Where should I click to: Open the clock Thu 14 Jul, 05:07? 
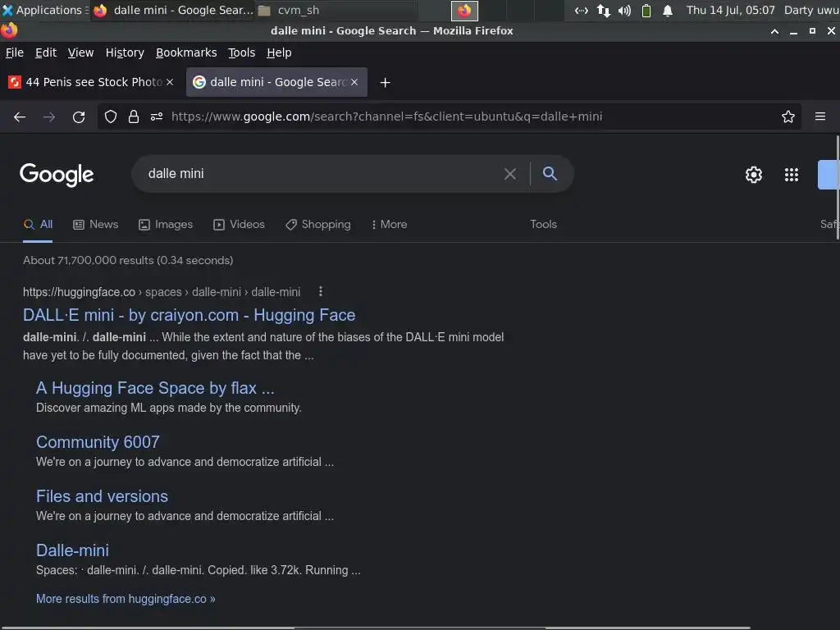(x=731, y=10)
